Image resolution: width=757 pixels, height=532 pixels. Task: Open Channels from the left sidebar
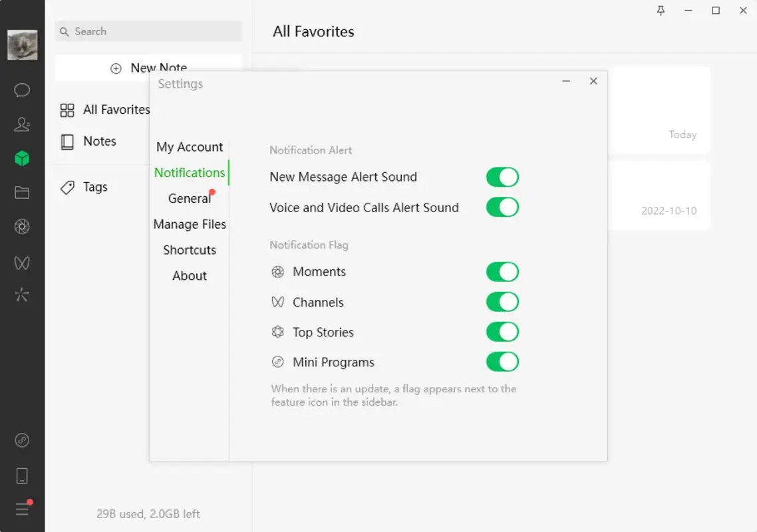coord(22,262)
